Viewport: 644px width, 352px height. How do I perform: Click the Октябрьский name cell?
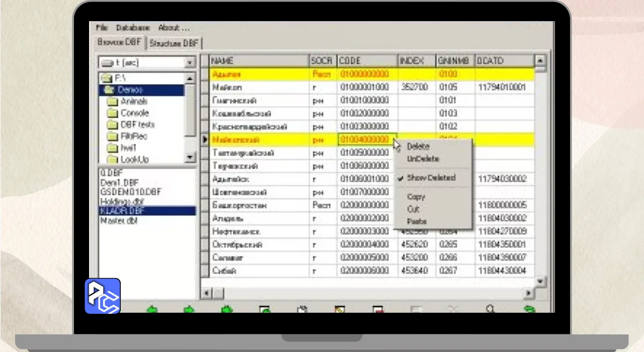click(x=259, y=244)
